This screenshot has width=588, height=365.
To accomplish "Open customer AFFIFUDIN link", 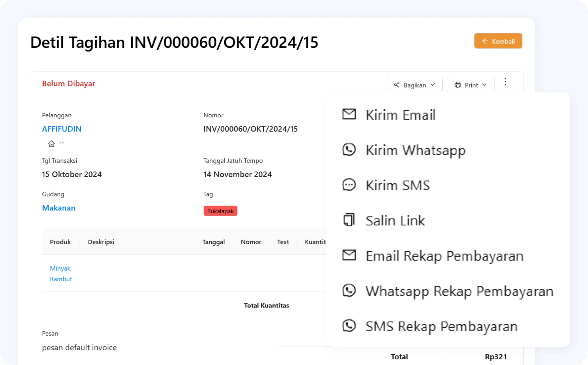I will (62, 129).
